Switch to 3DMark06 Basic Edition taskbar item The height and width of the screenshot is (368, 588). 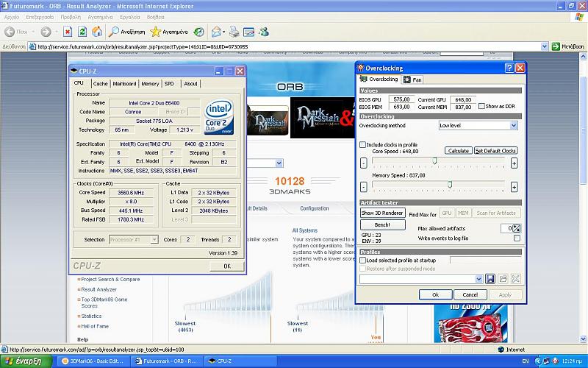click(x=93, y=361)
